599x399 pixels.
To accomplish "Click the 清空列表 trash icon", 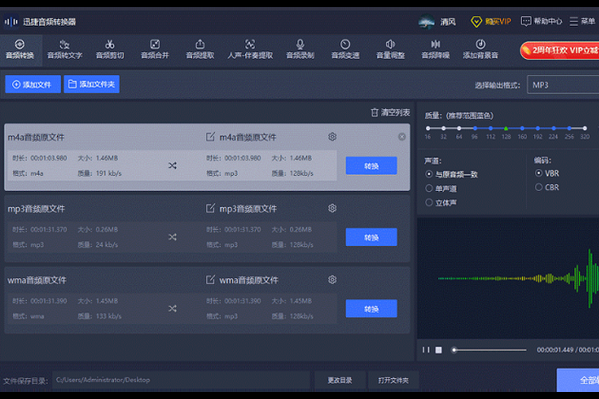I will (x=374, y=112).
